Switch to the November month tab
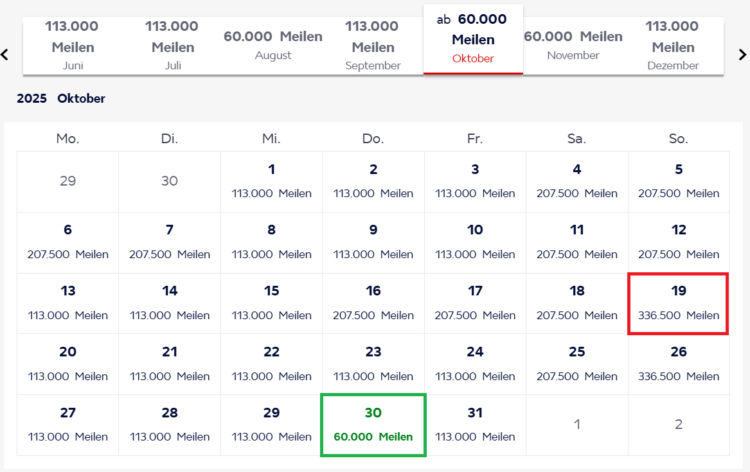 (573, 45)
